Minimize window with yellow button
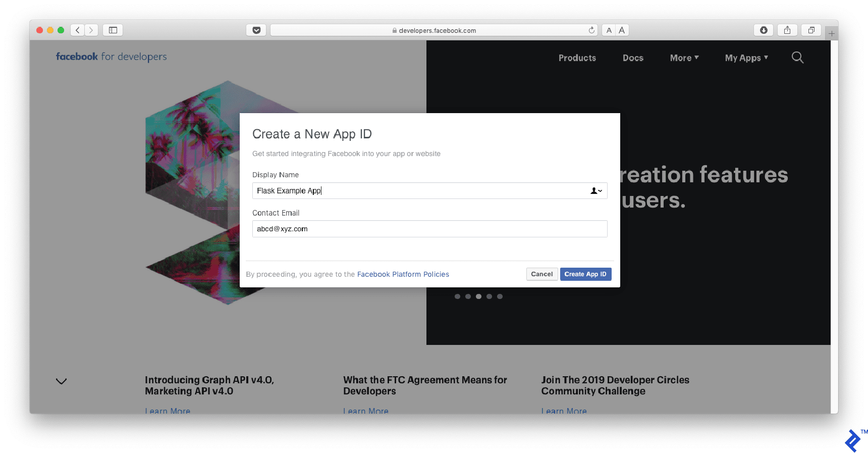 50,30
